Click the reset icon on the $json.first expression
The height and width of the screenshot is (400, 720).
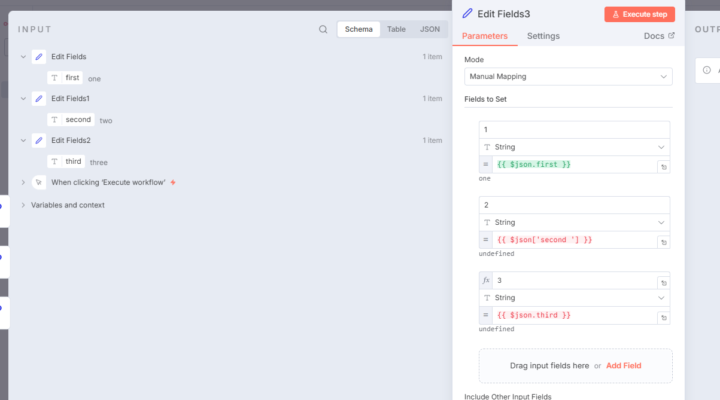664,167
